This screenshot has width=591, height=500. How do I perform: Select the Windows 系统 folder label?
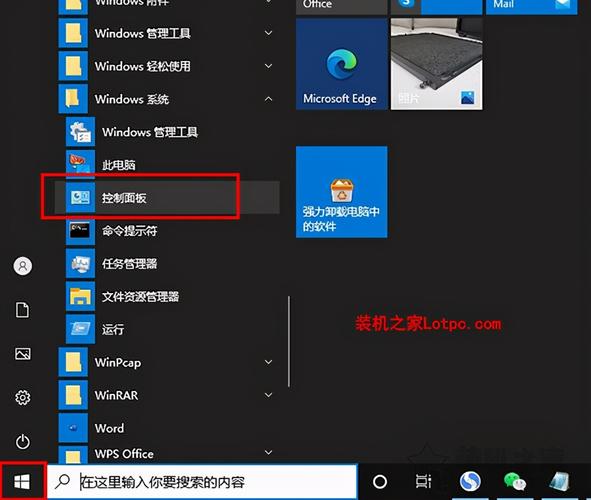[x=132, y=99]
